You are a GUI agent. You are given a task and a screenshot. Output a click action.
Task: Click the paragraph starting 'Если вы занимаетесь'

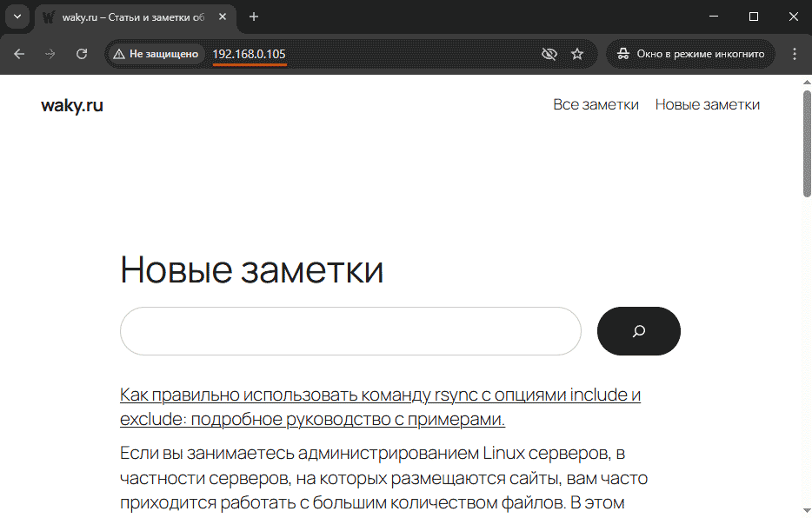click(x=383, y=478)
